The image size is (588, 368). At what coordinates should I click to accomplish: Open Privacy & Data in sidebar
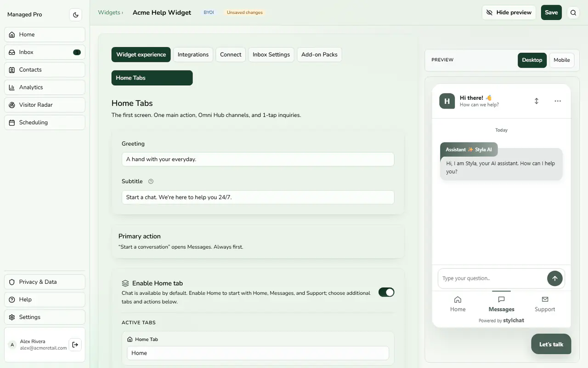pyautogui.click(x=45, y=282)
